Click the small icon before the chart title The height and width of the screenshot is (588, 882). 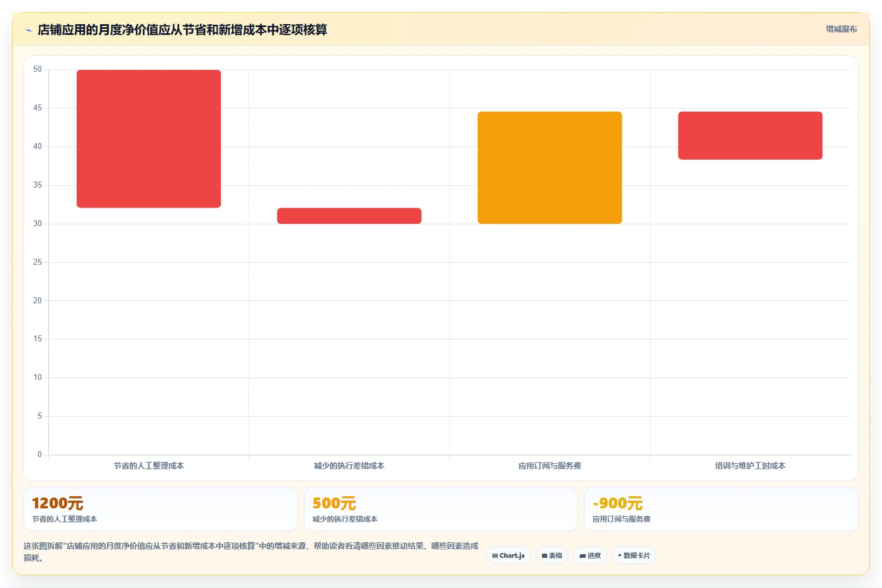tap(28, 30)
